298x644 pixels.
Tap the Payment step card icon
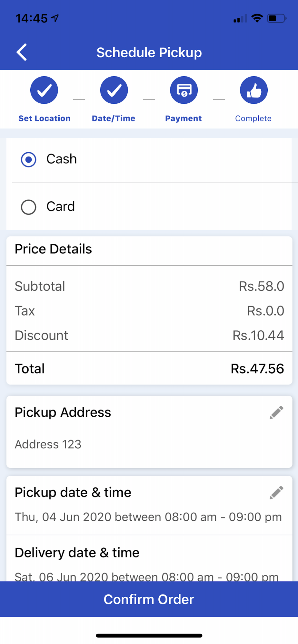184,90
